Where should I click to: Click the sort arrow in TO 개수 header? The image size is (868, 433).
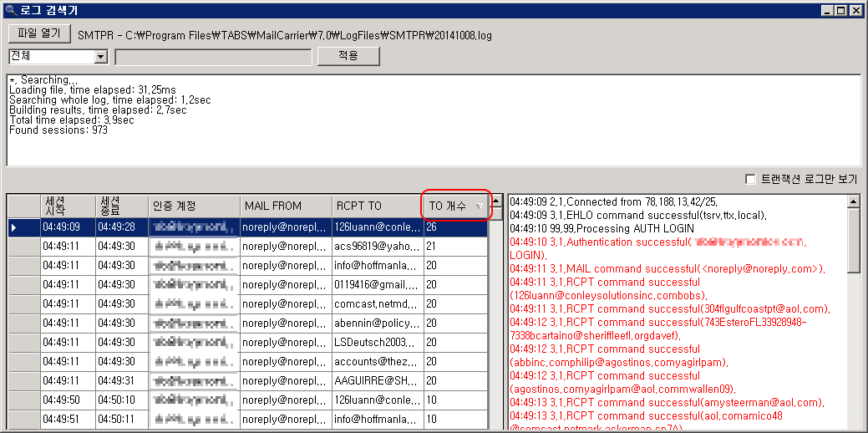[480, 206]
